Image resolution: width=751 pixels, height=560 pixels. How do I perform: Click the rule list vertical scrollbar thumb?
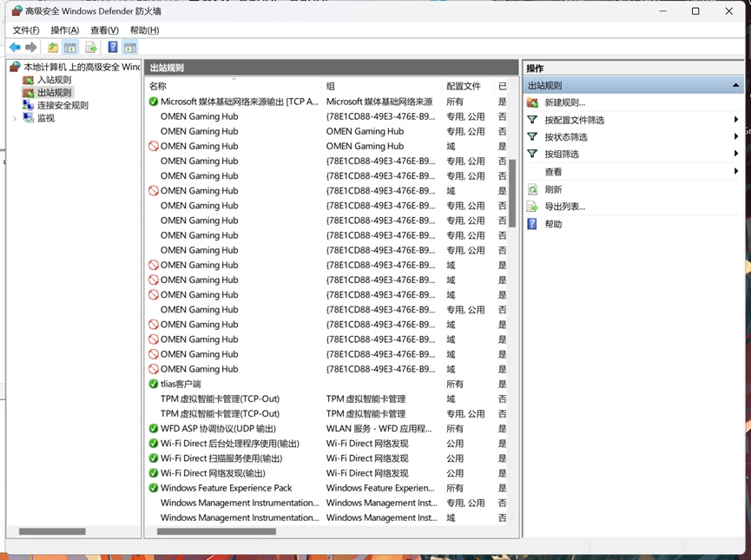point(512,193)
